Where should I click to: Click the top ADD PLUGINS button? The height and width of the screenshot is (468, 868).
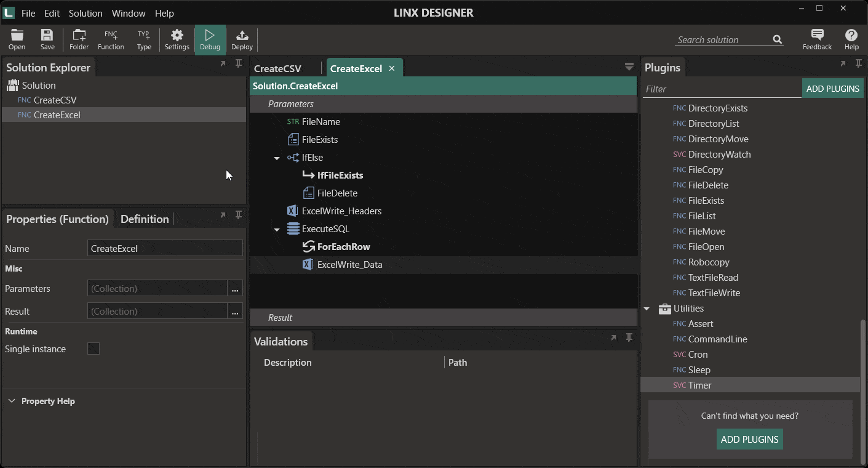click(832, 88)
